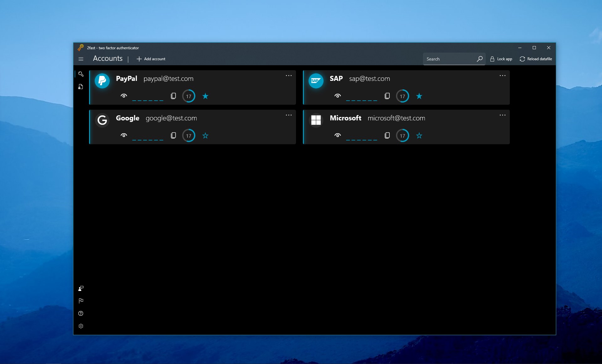Image resolution: width=602 pixels, height=364 pixels.
Task: Open the secured datafile sidebar icon
Action: (x=81, y=87)
